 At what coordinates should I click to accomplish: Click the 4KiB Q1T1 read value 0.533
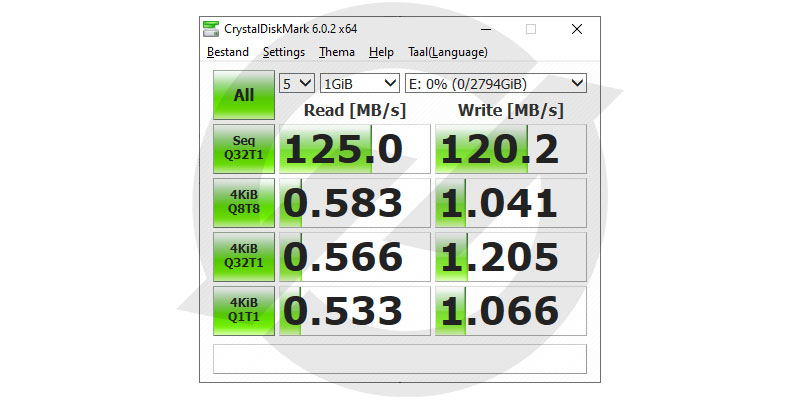(x=355, y=311)
